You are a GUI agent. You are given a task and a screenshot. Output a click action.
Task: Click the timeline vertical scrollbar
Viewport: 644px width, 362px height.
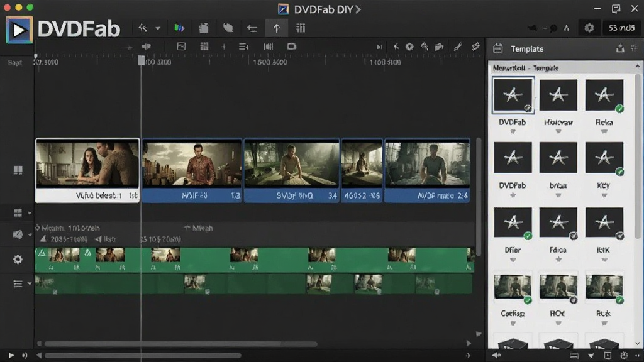tap(479, 197)
